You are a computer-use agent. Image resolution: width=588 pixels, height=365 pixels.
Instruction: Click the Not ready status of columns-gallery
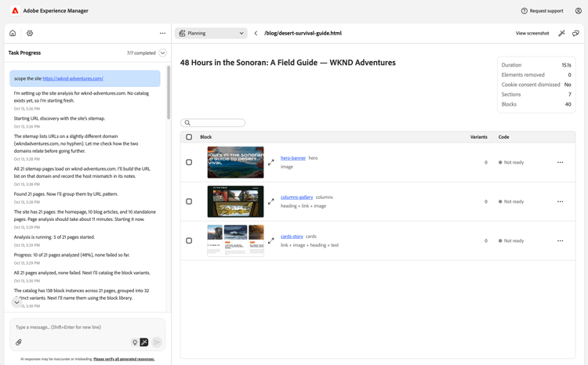[511, 201]
